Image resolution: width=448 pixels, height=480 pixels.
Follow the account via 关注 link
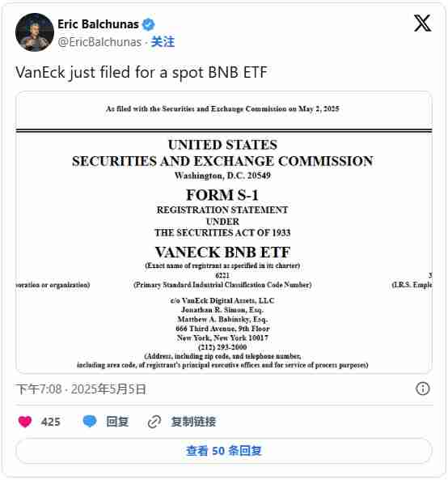point(163,42)
